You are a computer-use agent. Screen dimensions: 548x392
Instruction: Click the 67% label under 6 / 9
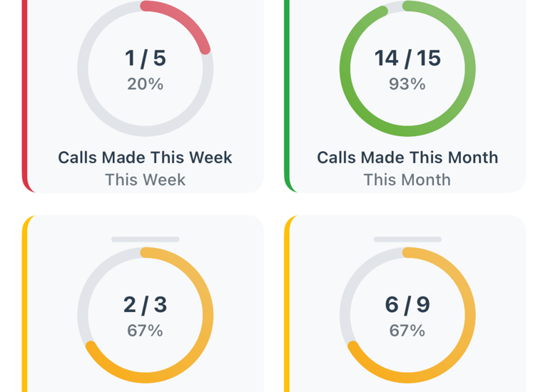pos(407,331)
